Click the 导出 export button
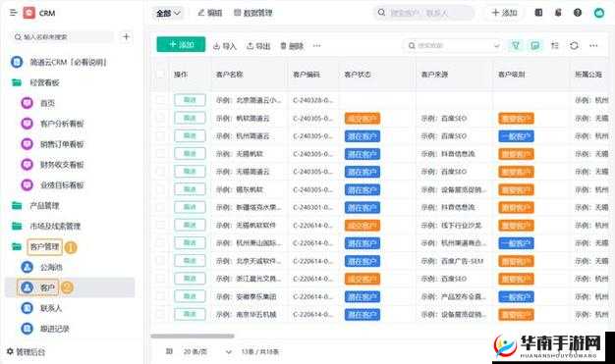This screenshot has width=615, height=364. (x=258, y=46)
